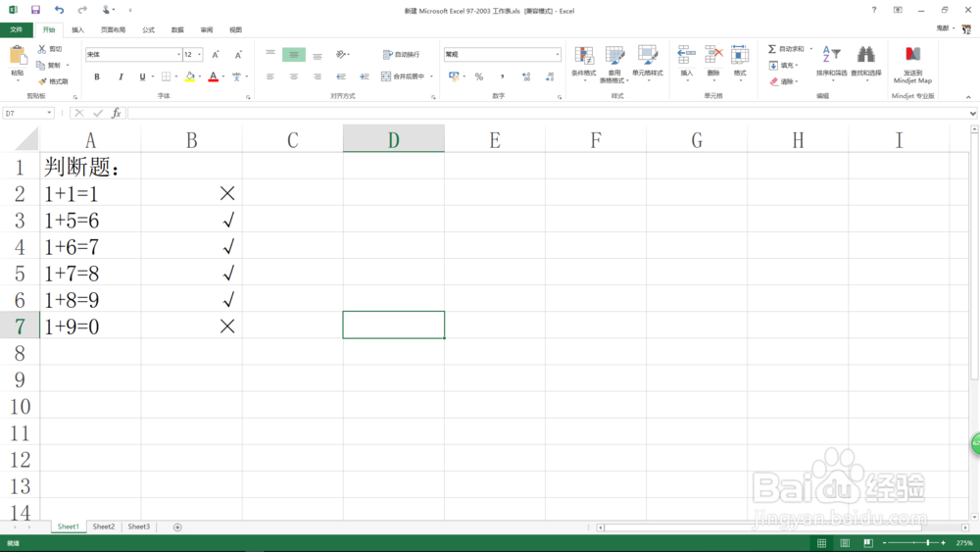Click cell A1 containing 判断题
This screenshot has width=980, height=552.
pyautogui.click(x=90, y=166)
